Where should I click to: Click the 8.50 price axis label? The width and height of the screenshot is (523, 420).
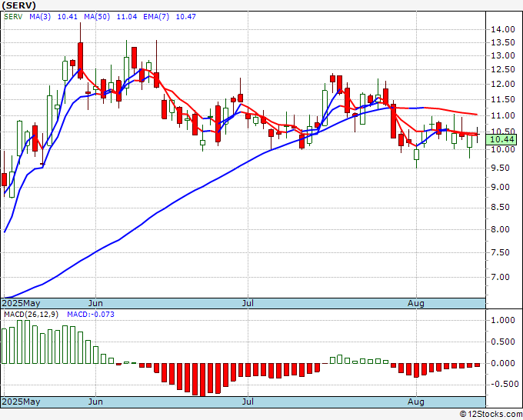501,208
